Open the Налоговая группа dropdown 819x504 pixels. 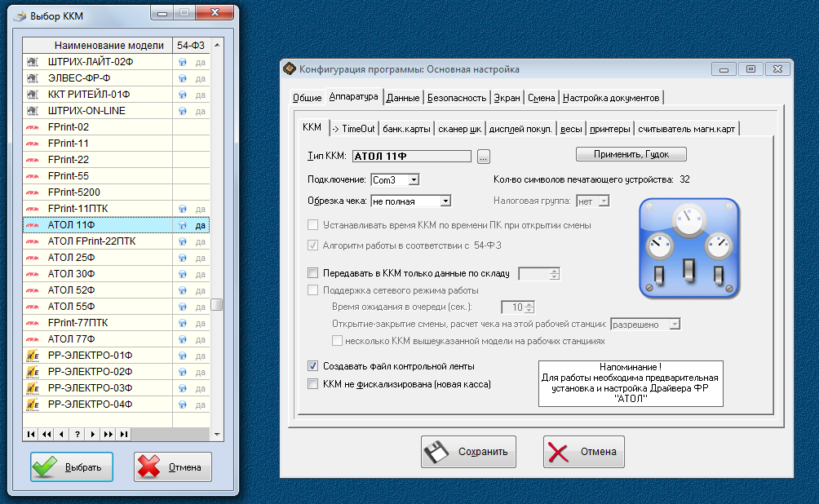tap(604, 201)
